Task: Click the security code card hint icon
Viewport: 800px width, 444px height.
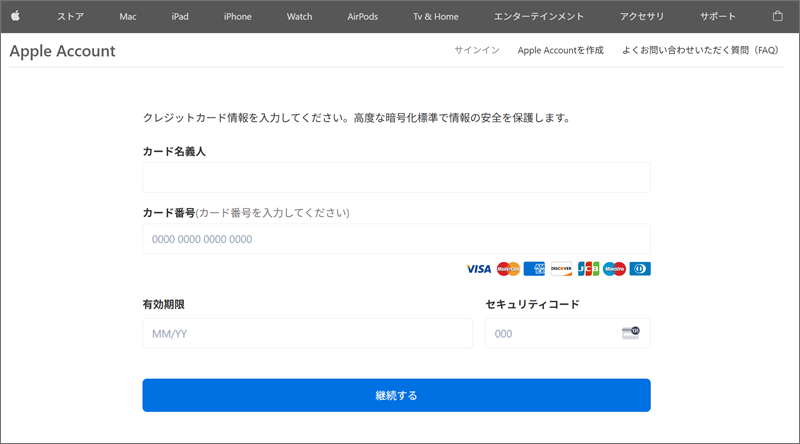Action: (631, 333)
